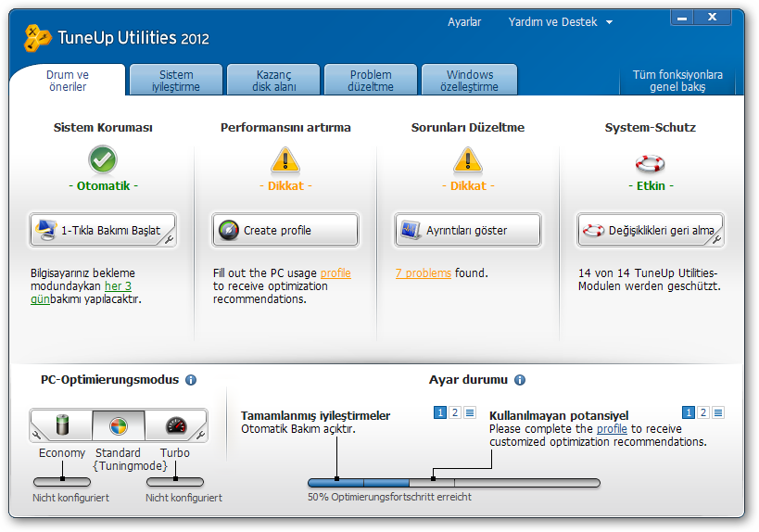Viewport: 759px width, 532px height.
Task: Click 'Nicht konfiguriert' label under Turbo
Action: 183,498
